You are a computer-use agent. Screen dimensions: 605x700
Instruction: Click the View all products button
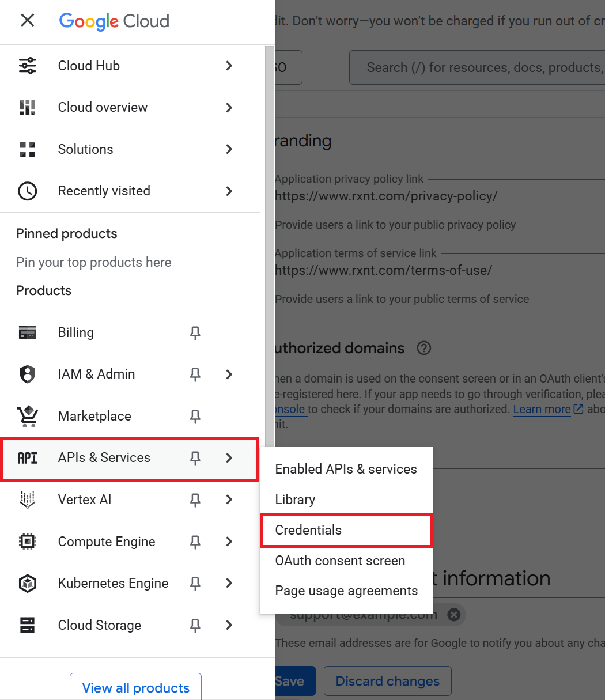[x=135, y=687]
